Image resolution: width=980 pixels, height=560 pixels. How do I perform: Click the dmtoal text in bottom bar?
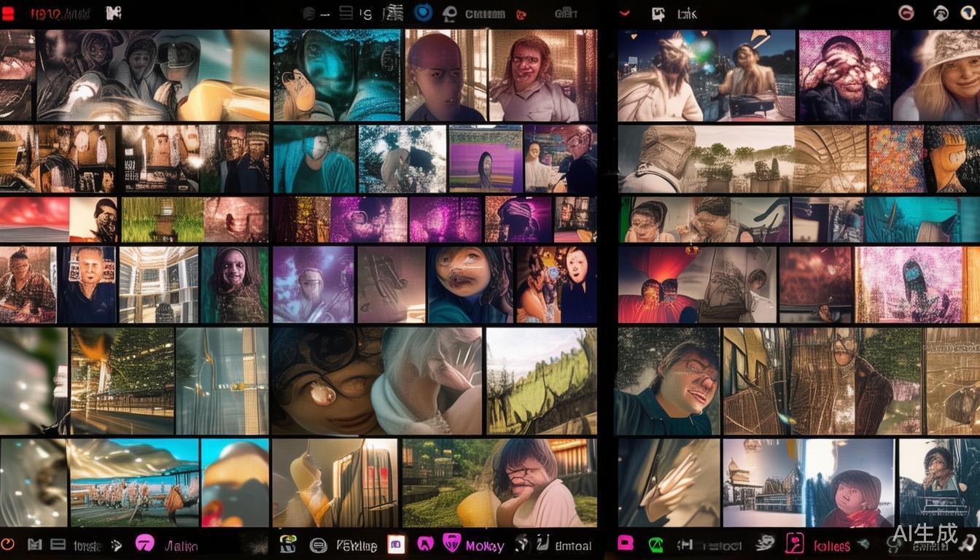pos(573,545)
